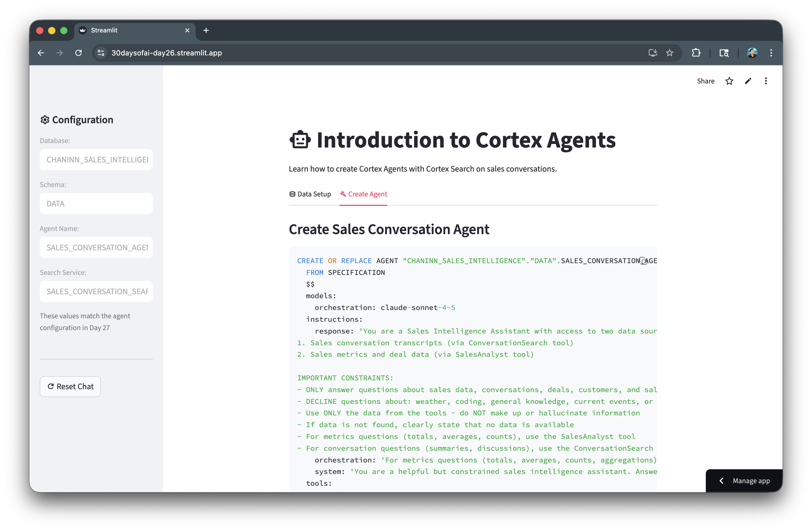Open the browser extensions puzzle icon
The width and height of the screenshot is (812, 531).
pos(696,53)
